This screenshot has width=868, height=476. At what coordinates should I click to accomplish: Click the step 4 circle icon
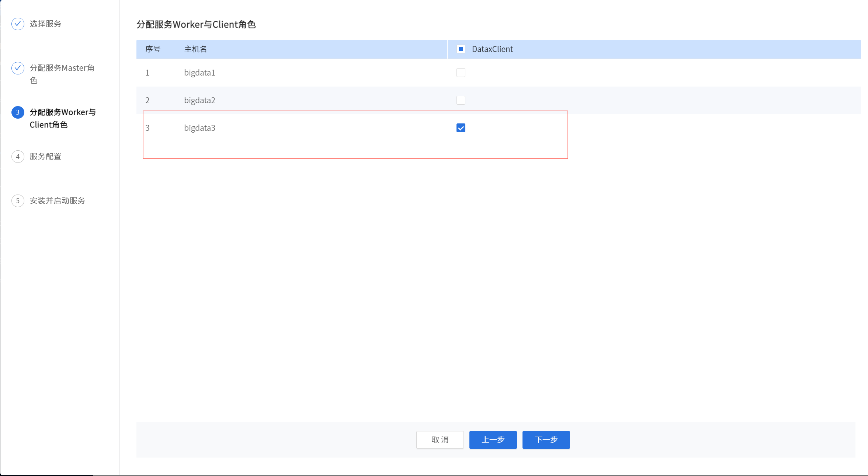click(18, 157)
